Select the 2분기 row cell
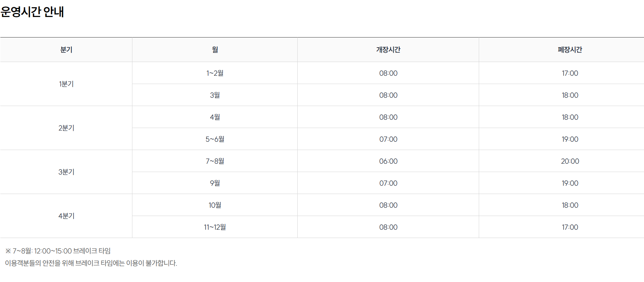Image resolution: width=644 pixels, height=282 pixels. click(66, 128)
